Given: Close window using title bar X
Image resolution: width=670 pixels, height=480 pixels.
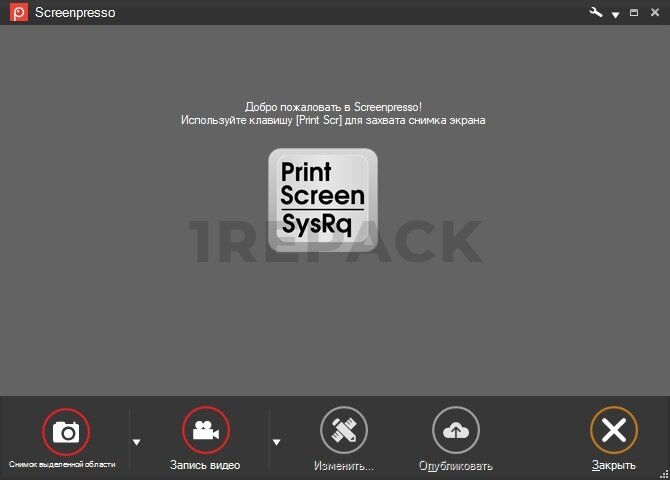Looking at the screenshot, I should click(654, 12).
